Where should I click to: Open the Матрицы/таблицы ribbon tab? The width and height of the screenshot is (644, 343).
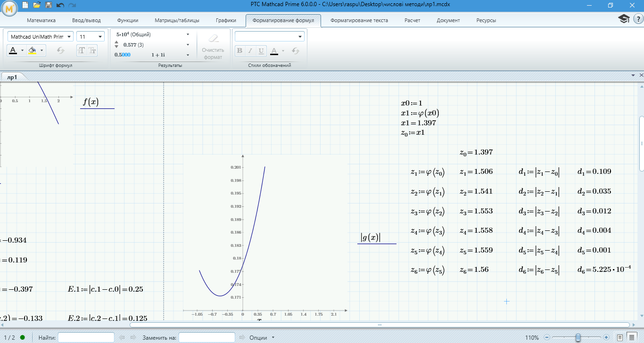177,20
